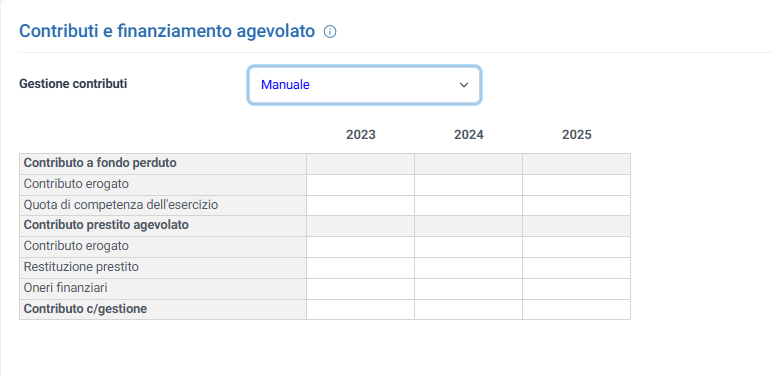The height and width of the screenshot is (376, 772).
Task: Select Contributo erogato 2025 cell under fondo perduto
Action: [577, 185]
